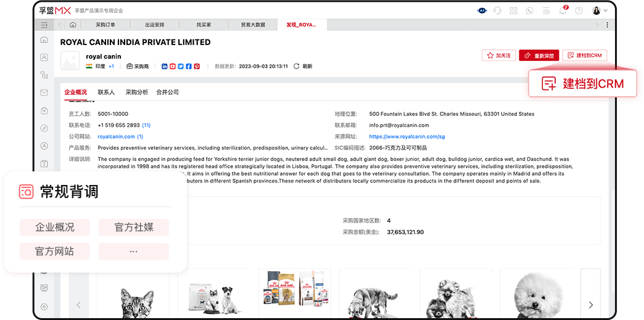Go to next product image with arrow
Image resolution: width=644 pixels, height=320 pixels.
[590, 305]
